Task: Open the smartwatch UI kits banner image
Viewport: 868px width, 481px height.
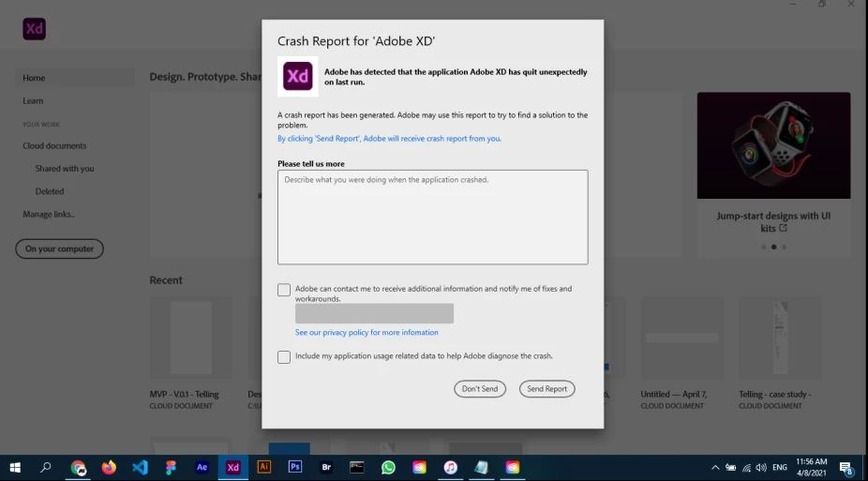Action: point(773,145)
